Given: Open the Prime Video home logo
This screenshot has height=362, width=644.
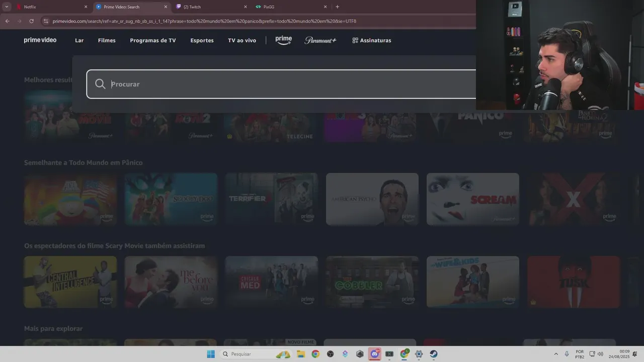Looking at the screenshot, I should coord(40,40).
